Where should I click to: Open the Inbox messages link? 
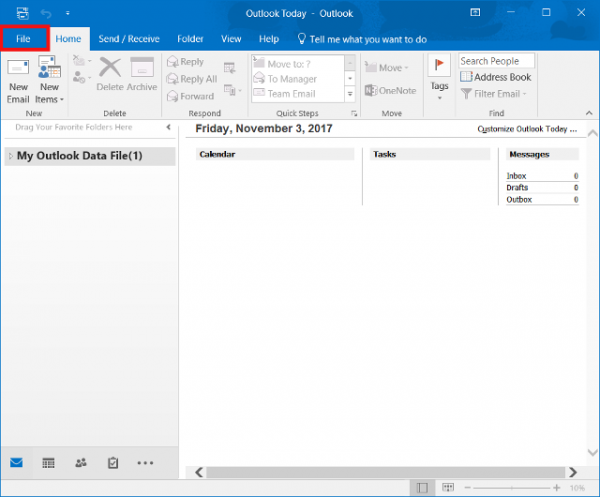point(516,176)
